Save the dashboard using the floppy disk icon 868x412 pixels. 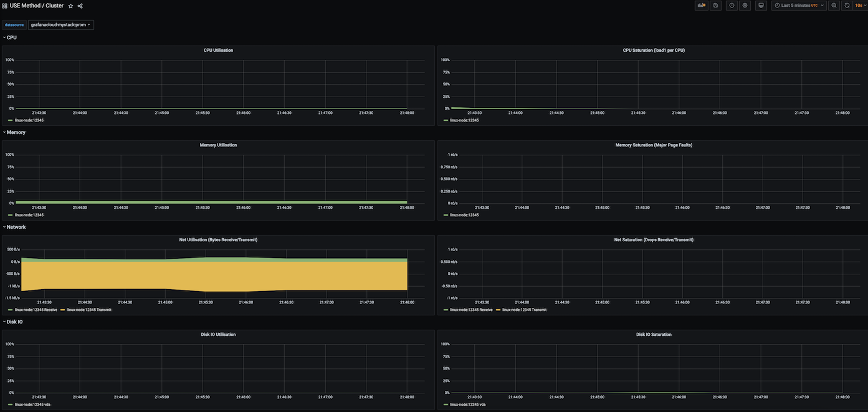tap(716, 6)
